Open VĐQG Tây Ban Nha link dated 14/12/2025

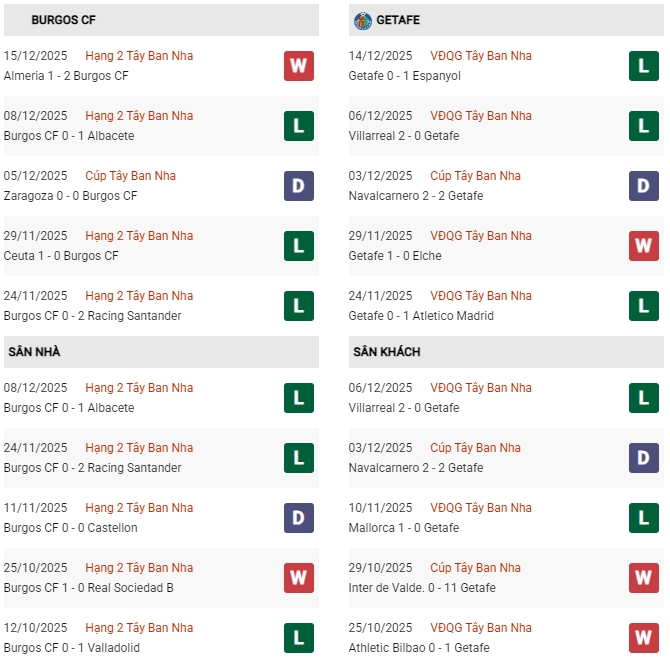tap(481, 56)
